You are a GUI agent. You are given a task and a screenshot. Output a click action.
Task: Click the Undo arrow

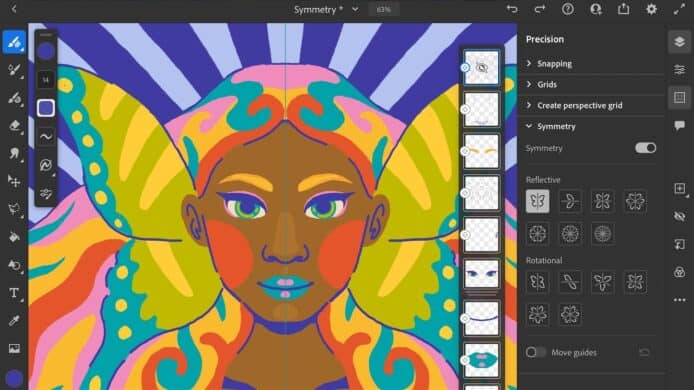click(512, 9)
